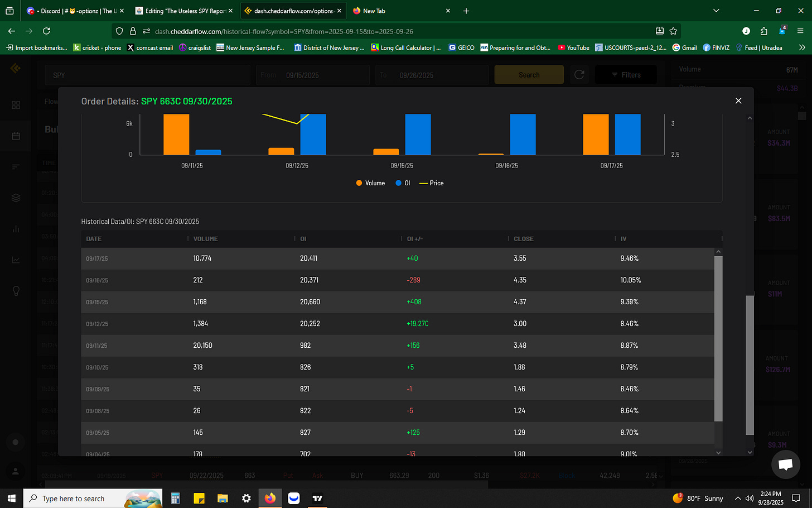This screenshot has height=508, width=812.
Task: Click the table scrollbar up arrow
Action: 718,252
